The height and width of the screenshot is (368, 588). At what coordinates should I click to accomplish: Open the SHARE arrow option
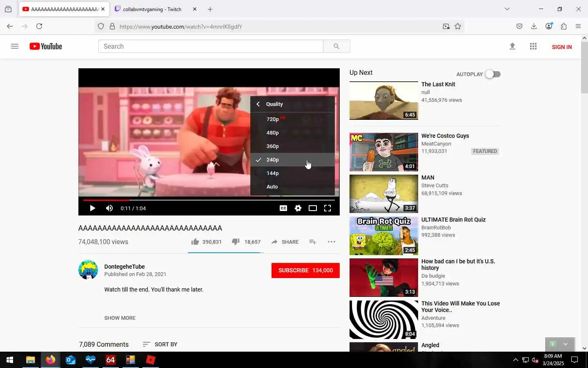(285, 242)
